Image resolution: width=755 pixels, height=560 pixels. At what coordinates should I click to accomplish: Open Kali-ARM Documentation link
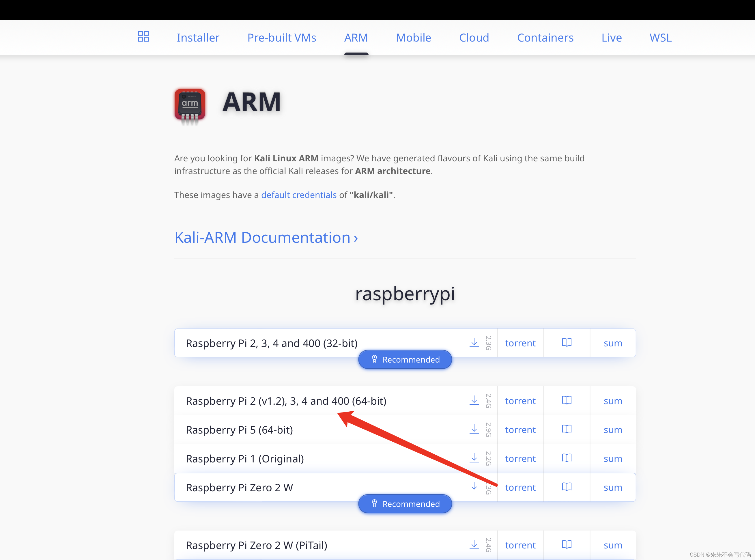[266, 237]
